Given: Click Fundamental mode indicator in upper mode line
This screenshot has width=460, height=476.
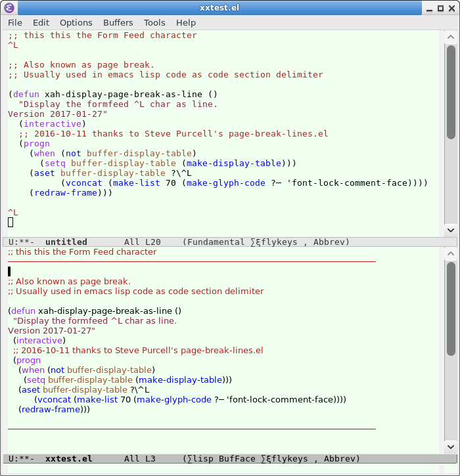Looking at the screenshot, I should tap(216, 242).
